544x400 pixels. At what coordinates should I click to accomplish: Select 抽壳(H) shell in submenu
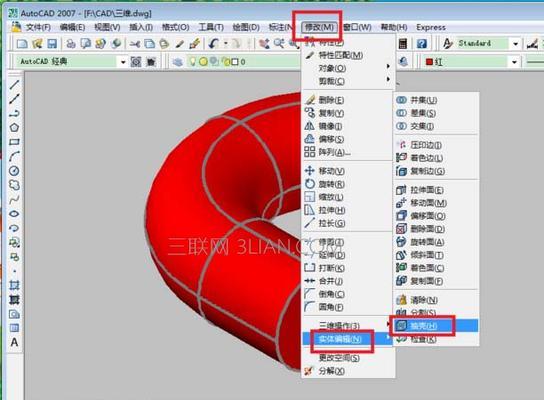pos(436,325)
